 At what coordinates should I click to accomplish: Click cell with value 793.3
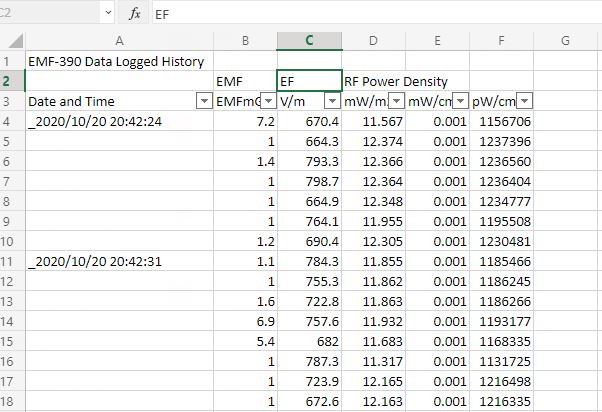(x=309, y=161)
